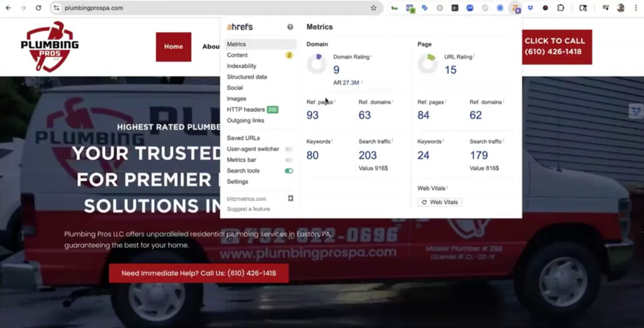This screenshot has height=328, width=644.
Task: Open Saved URLs in the sidebar
Action: point(243,138)
